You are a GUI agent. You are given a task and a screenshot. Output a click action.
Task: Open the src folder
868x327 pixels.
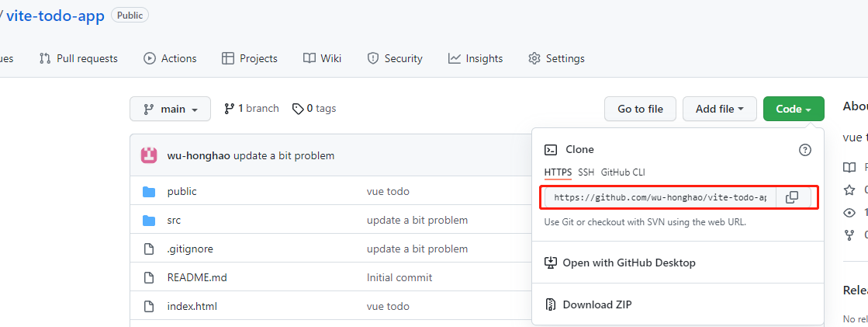[174, 220]
